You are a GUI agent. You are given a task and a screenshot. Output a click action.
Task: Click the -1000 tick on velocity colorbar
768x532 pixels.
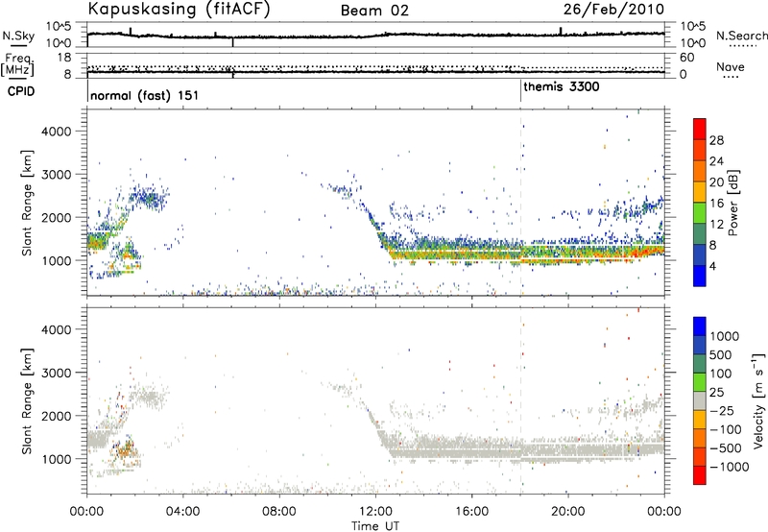coord(729,467)
